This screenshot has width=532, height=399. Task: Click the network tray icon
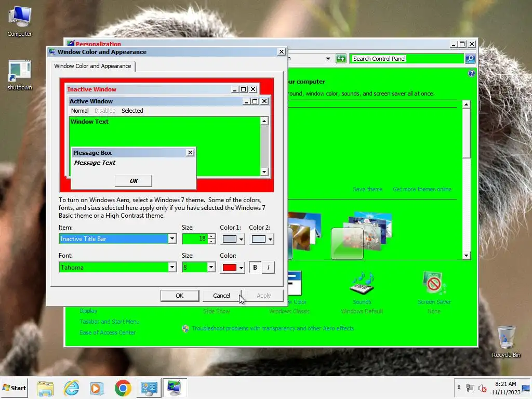point(470,388)
